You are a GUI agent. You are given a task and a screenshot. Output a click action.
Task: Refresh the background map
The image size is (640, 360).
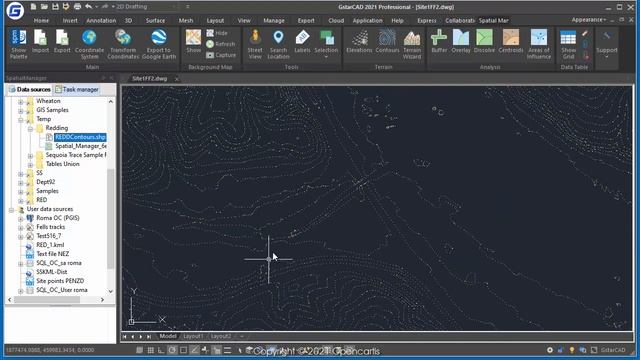[x=220, y=44]
